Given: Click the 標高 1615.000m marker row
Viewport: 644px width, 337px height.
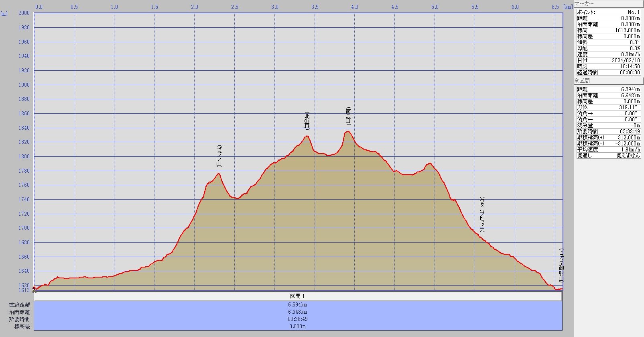Looking at the screenshot, I should pos(608,30).
